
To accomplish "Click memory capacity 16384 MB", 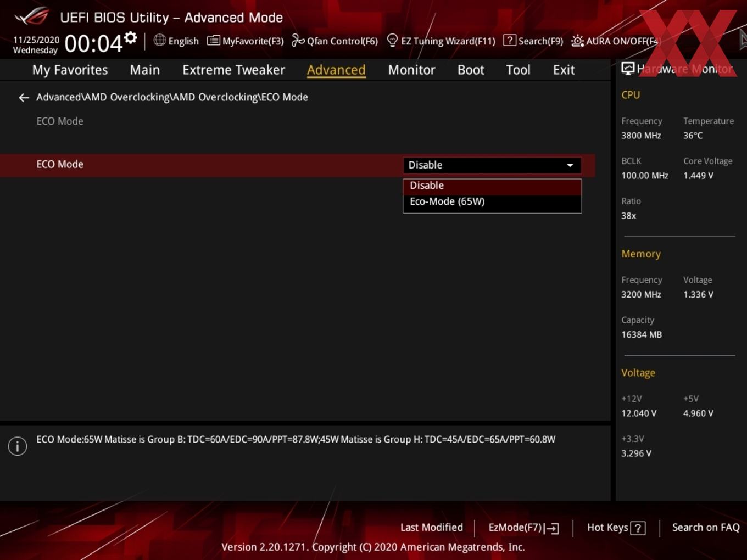I will pyautogui.click(x=642, y=334).
